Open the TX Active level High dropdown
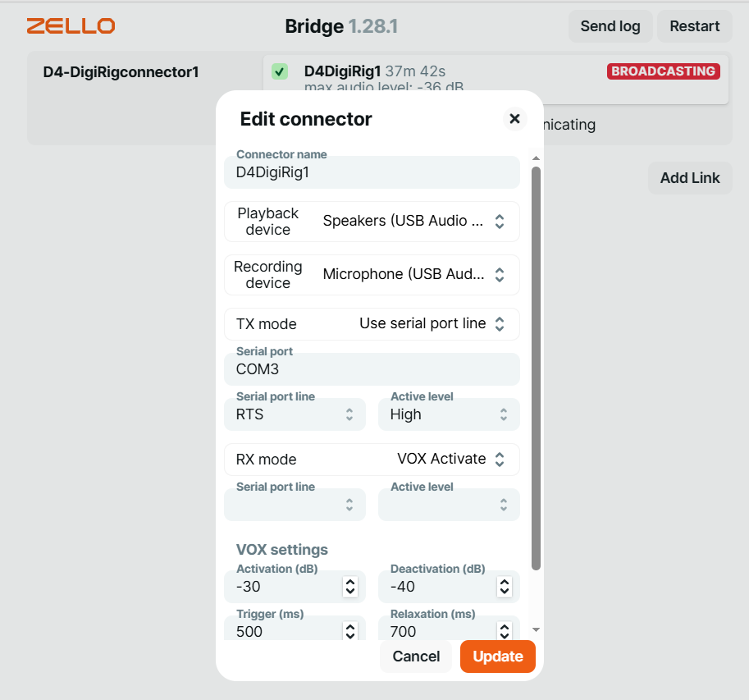 pyautogui.click(x=449, y=414)
